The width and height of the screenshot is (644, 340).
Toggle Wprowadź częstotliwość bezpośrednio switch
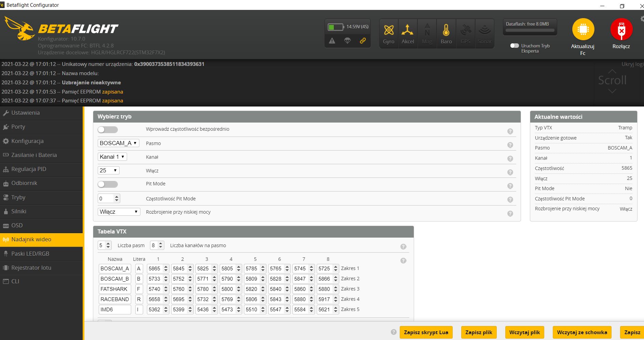pos(108,130)
